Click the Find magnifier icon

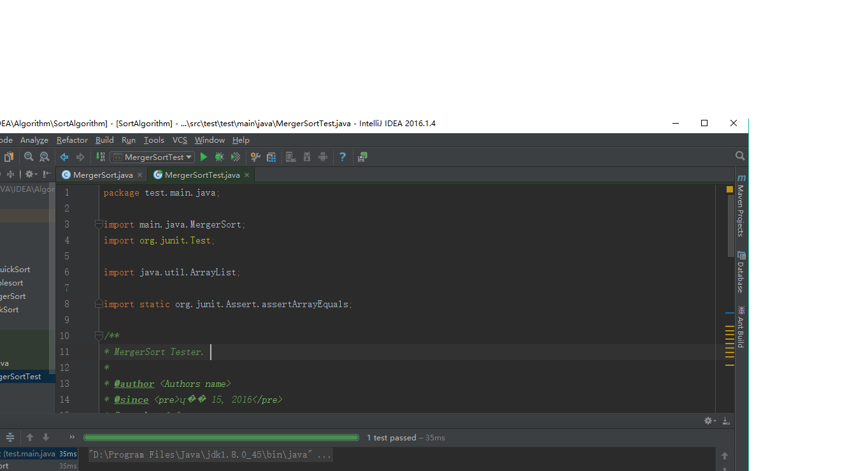coord(29,157)
